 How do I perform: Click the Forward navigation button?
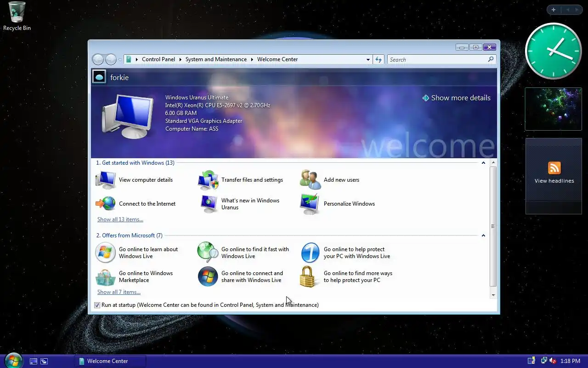[111, 59]
